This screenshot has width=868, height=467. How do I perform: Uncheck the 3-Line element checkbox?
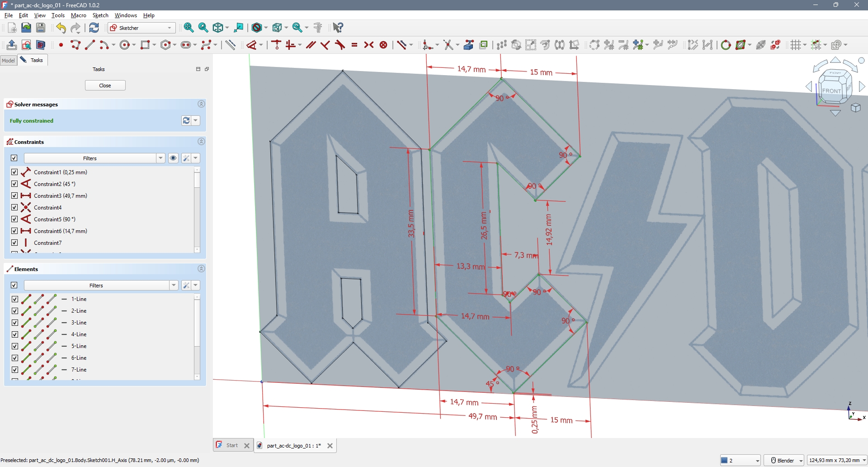pyautogui.click(x=14, y=323)
